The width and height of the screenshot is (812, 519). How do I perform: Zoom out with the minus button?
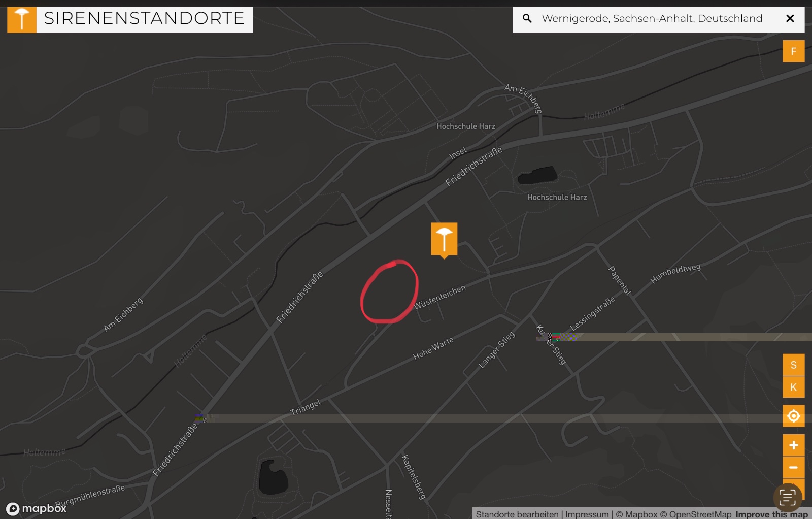pyautogui.click(x=793, y=467)
